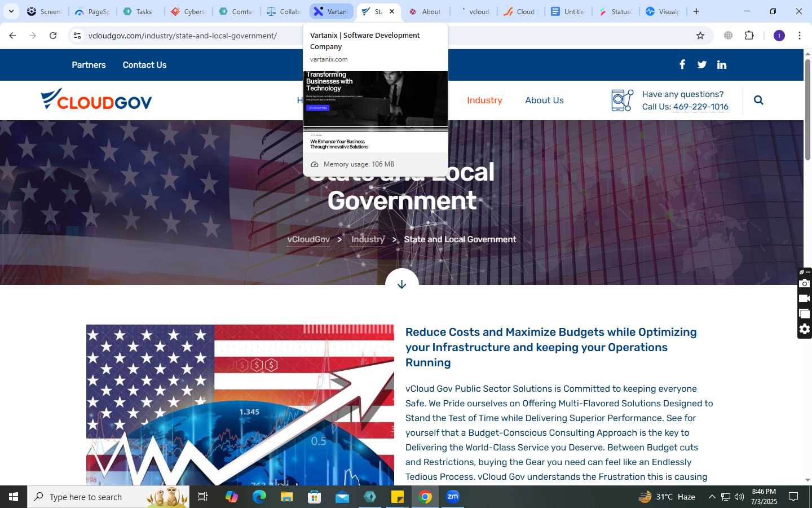Go forward with the browser forward arrow
This screenshot has width=812, height=508.
33,36
